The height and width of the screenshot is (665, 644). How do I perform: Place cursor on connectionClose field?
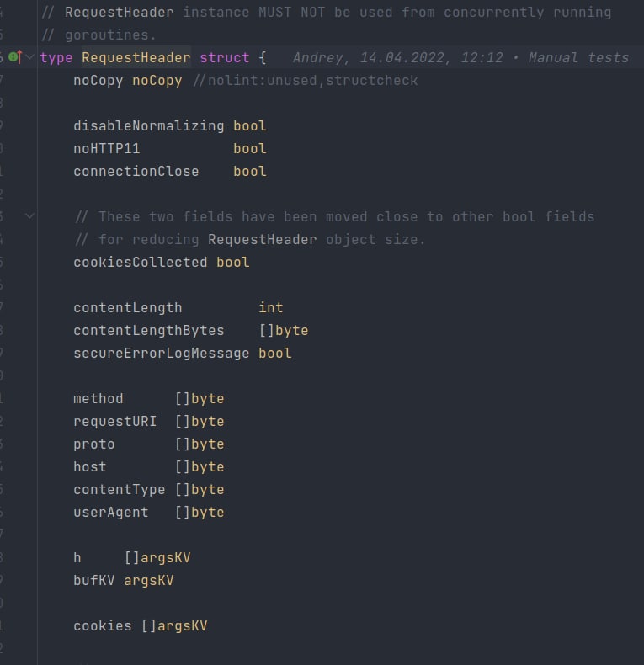coord(136,172)
